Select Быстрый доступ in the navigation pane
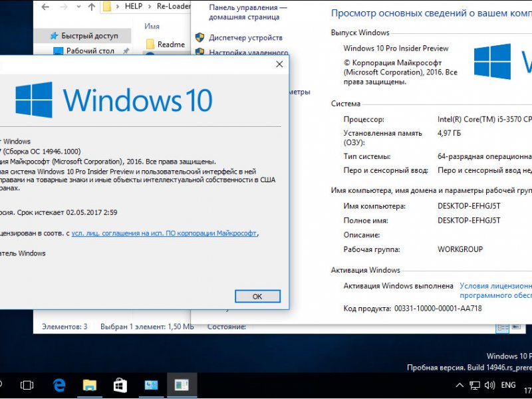Screen dimensions: 532x399 coord(82,36)
